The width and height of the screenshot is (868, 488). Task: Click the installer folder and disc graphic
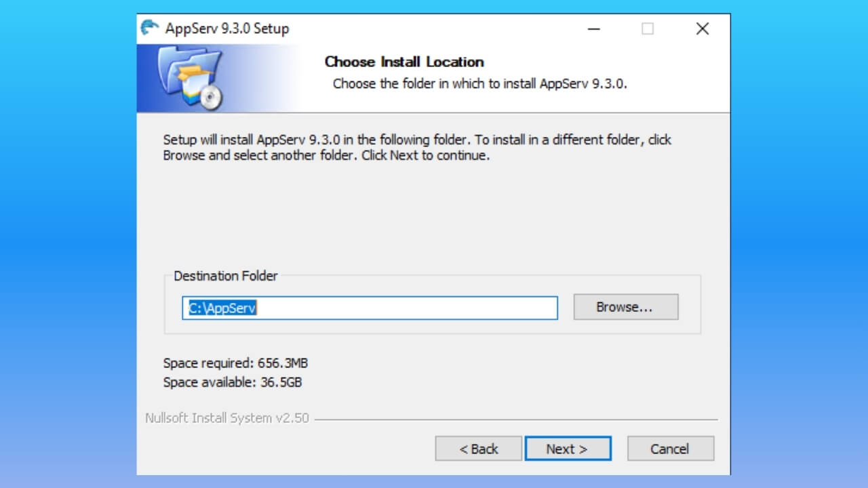coord(189,79)
